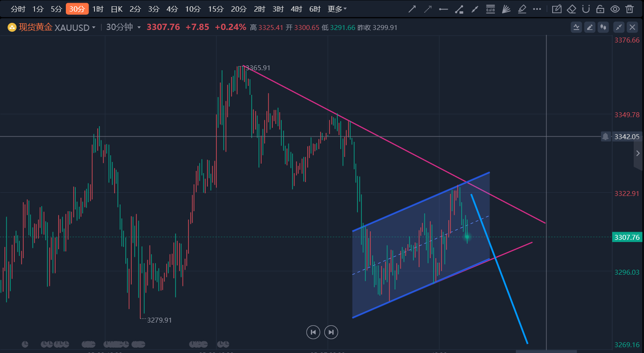
Task: Click the 3296.03 price axis label
Action: (627, 272)
